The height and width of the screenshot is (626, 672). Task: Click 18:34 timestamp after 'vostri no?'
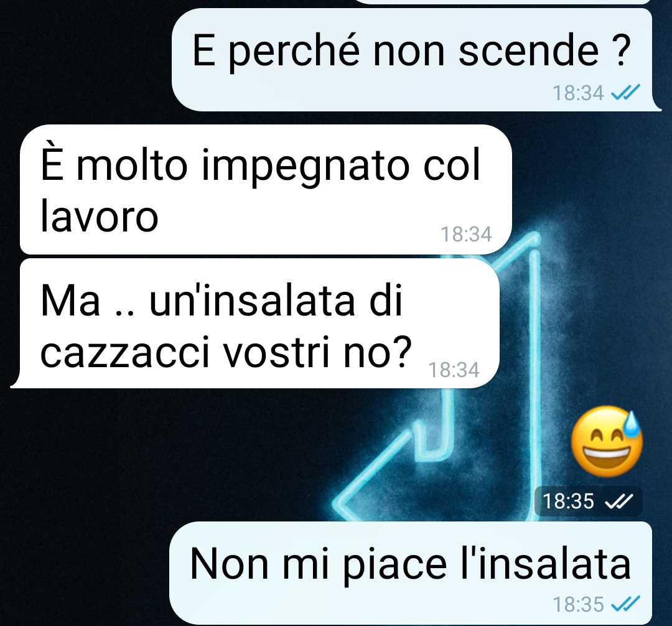pyautogui.click(x=454, y=370)
